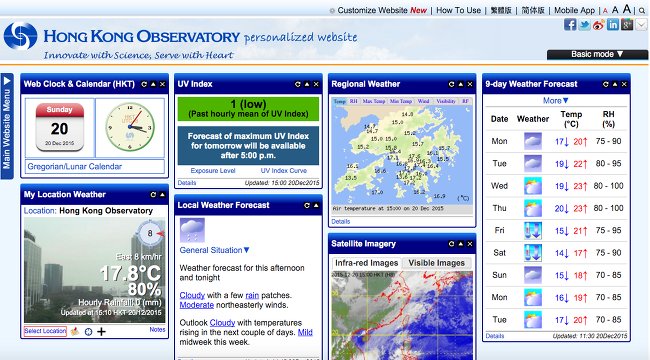Open the Infra-red Images tab

tap(367, 263)
